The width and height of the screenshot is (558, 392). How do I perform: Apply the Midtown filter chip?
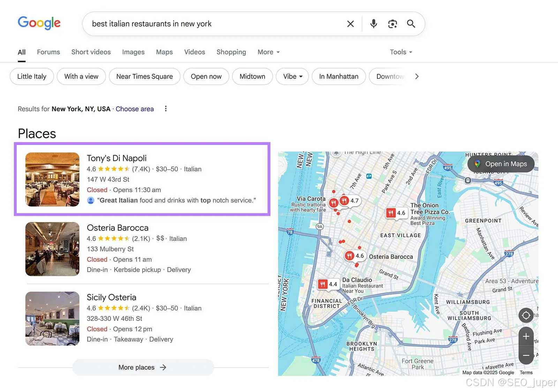tap(252, 76)
